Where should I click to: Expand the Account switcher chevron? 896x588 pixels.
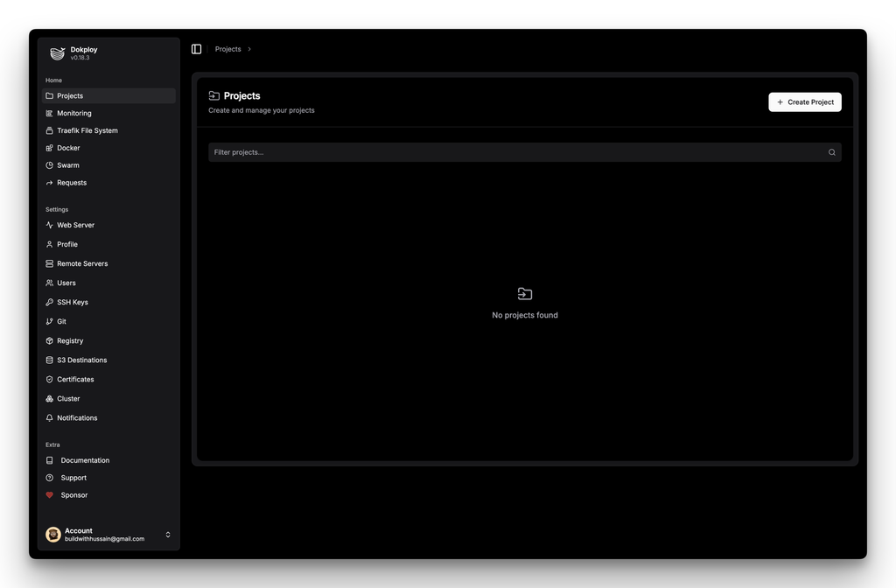(x=168, y=535)
